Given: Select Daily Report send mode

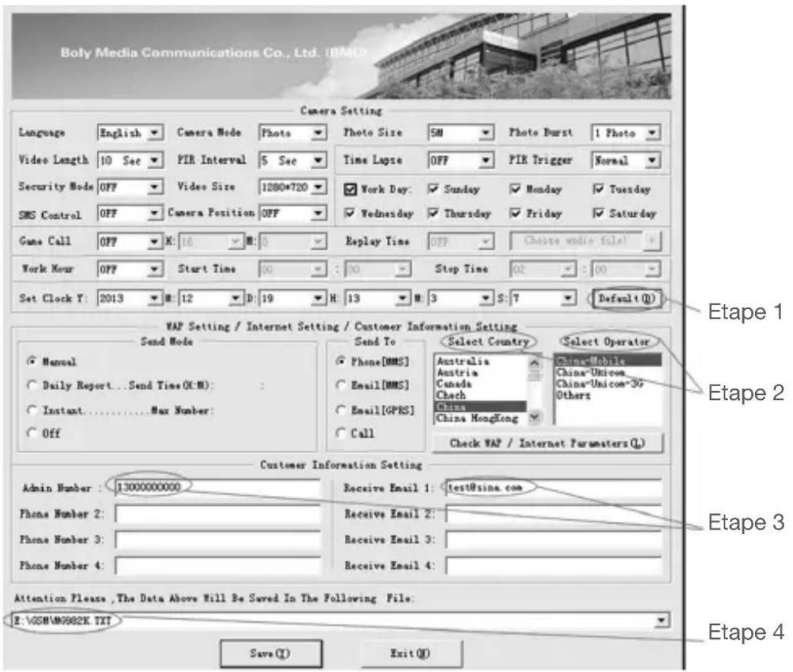Looking at the screenshot, I should click(32, 385).
